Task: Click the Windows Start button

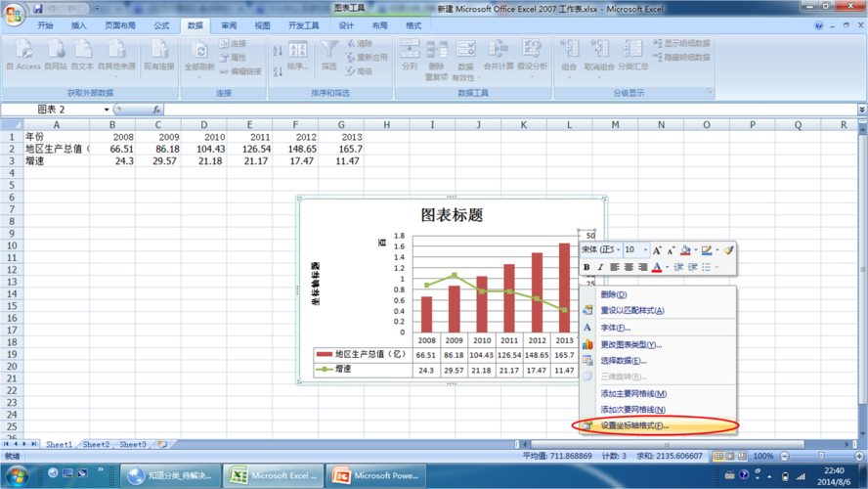Action: point(17,475)
